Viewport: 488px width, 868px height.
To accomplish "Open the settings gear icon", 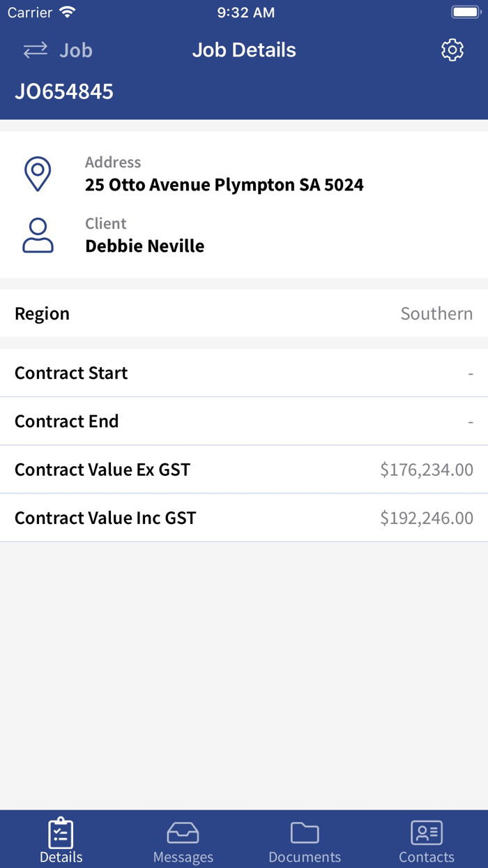I will coord(452,50).
